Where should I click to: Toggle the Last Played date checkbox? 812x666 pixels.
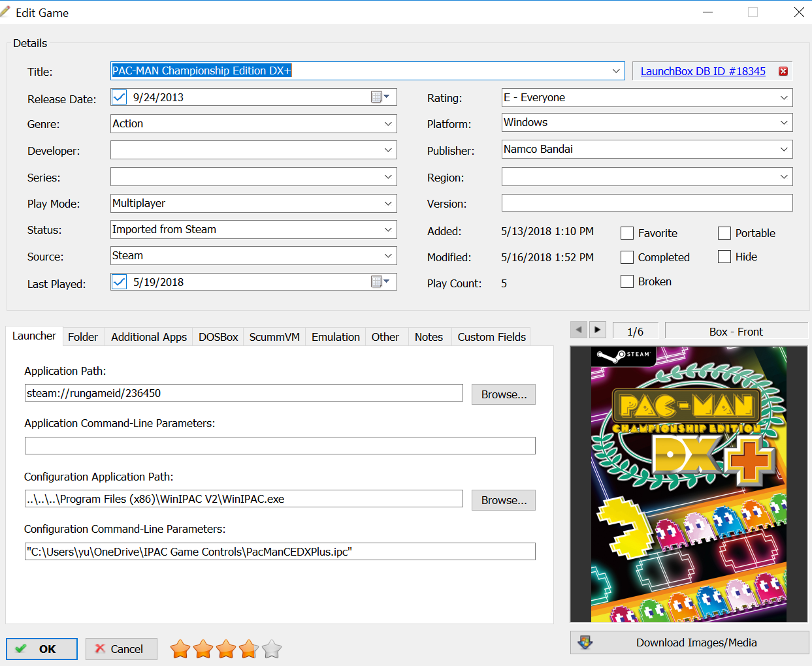(x=120, y=282)
